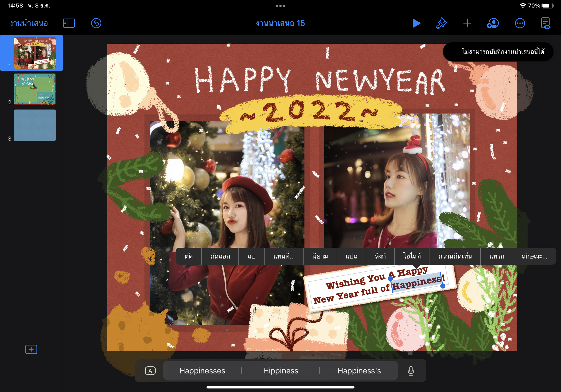Open the แทรก insert submenu
The width and height of the screenshot is (561, 392).
[x=496, y=256]
